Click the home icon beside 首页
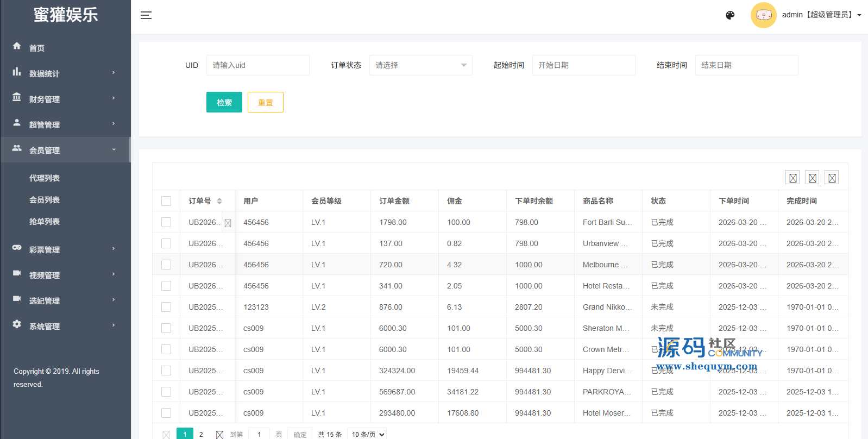The width and height of the screenshot is (868, 439). click(x=17, y=46)
